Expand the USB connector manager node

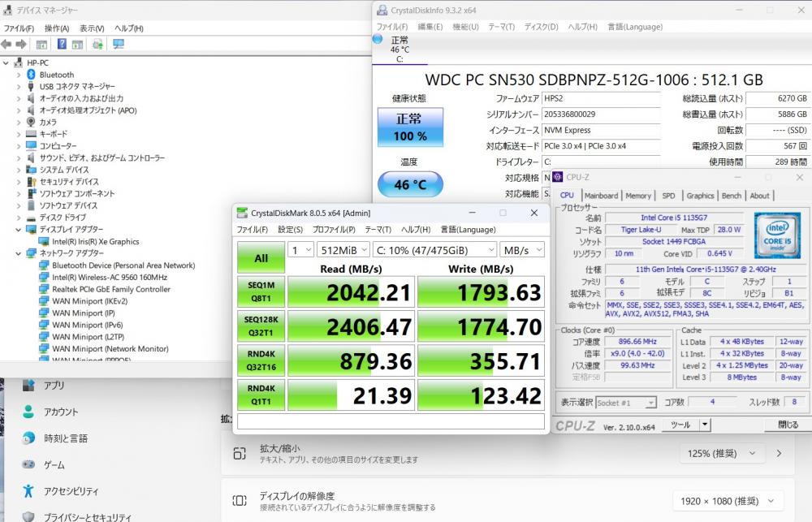[x=19, y=87]
